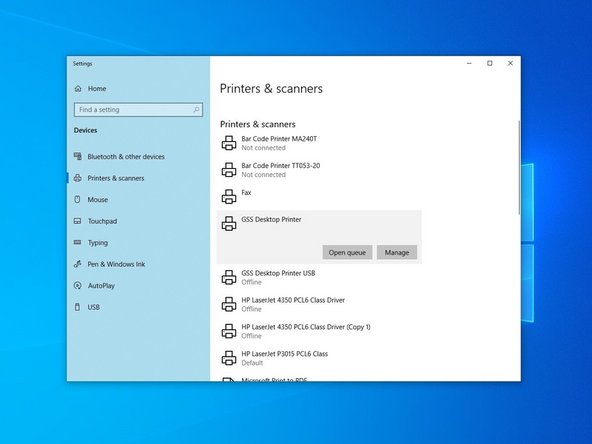Click the Typing keyboard icon
The width and height of the screenshot is (592, 444).
coord(77,242)
